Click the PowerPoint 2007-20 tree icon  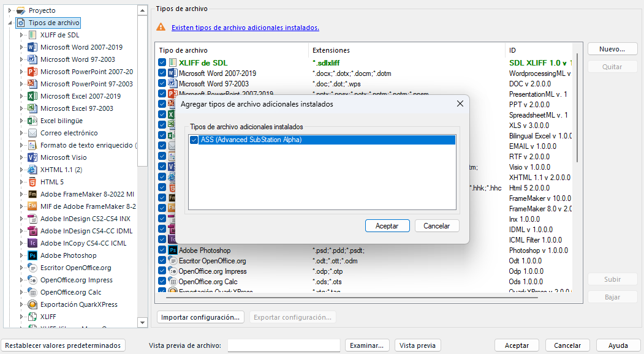32,72
